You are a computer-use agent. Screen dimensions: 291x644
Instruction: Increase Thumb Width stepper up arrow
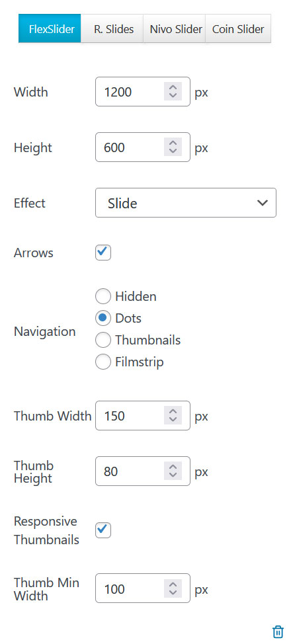click(173, 411)
